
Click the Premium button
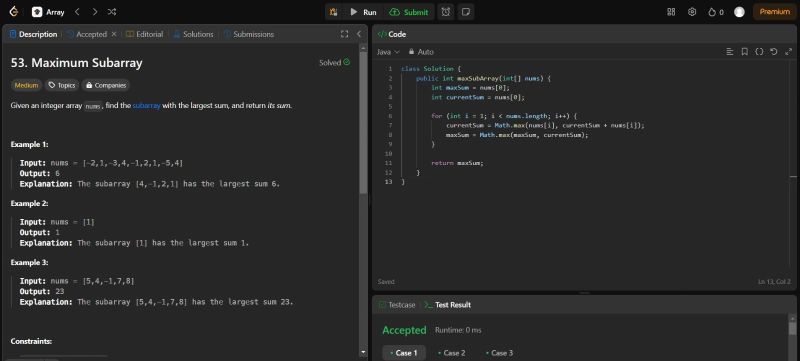coord(774,12)
